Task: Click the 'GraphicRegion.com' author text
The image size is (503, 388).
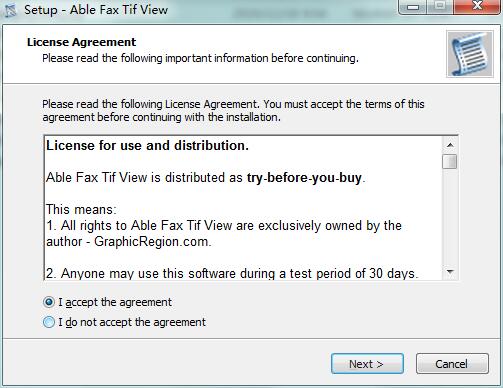Action: pos(152,241)
